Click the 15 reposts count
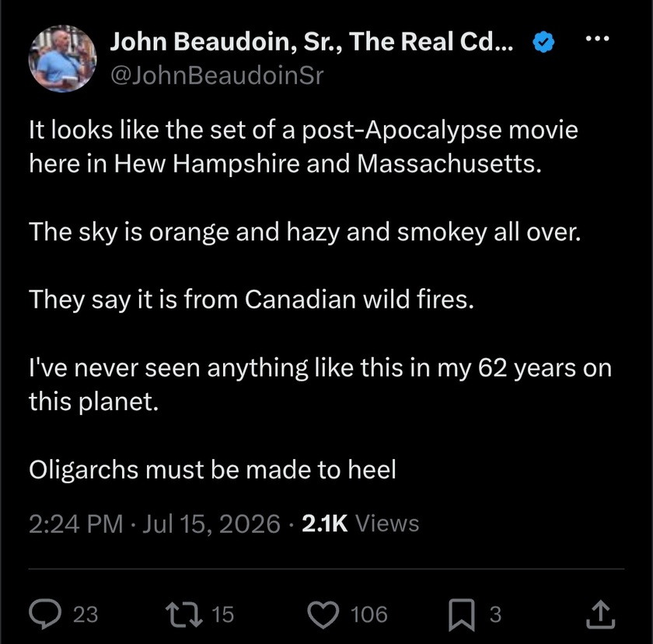The height and width of the screenshot is (644, 653). tap(223, 614)
